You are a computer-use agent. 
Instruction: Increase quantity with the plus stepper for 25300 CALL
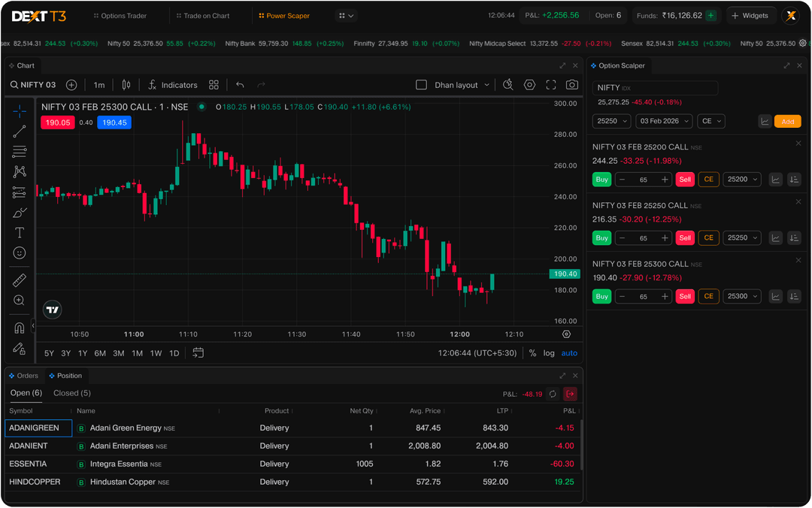coord(665,296)
